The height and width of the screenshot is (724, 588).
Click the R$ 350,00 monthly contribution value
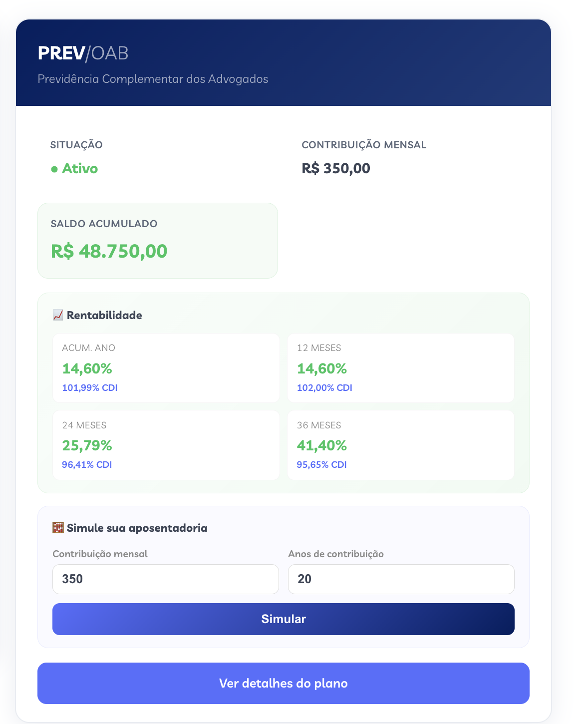click(336, 169)
